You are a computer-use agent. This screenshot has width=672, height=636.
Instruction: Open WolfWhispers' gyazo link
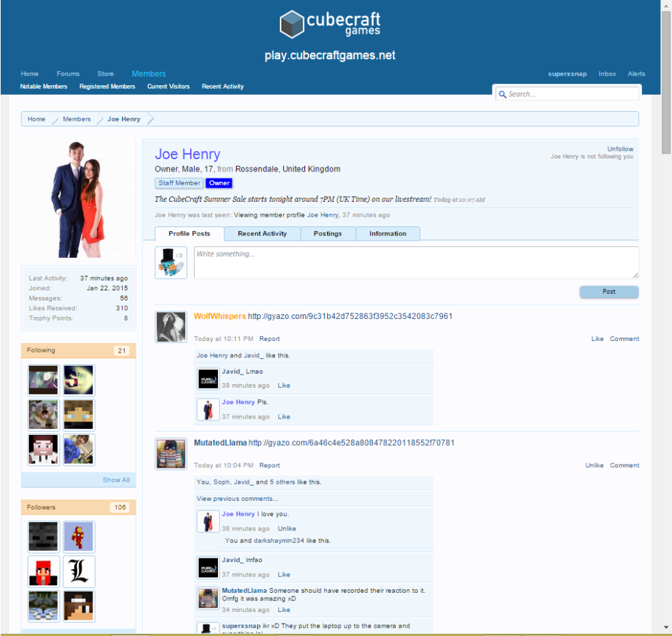[x=350, y=316]
